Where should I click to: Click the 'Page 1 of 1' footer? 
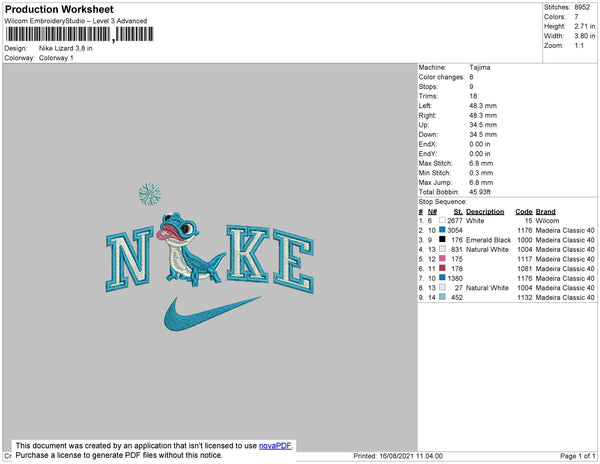pos(578,456)
